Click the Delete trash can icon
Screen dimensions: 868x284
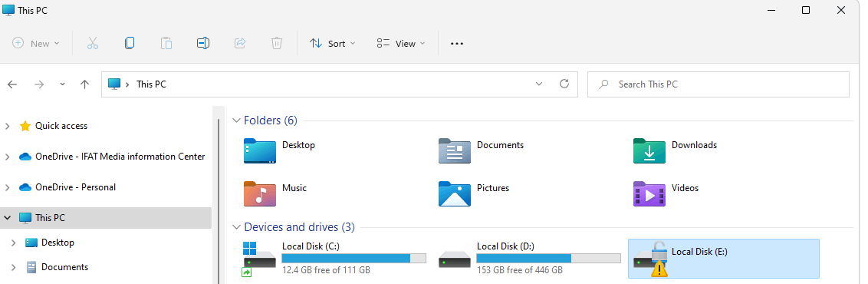point(277,43)
